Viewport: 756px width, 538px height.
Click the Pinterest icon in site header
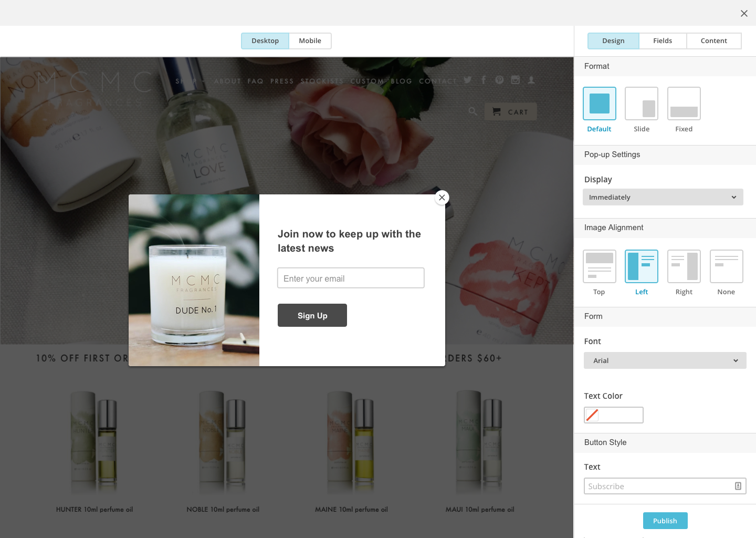tap(499, 80)
